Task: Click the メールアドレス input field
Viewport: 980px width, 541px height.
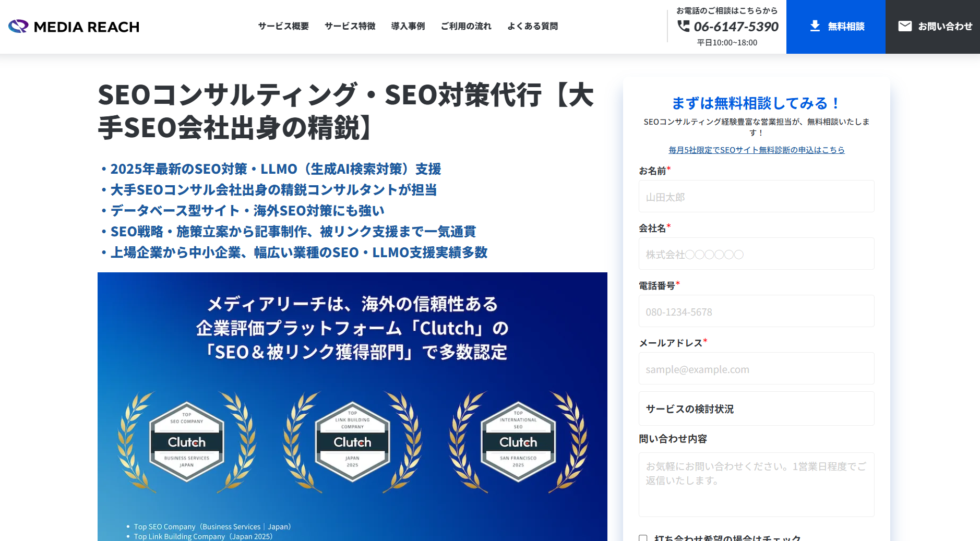Action: 756,368
